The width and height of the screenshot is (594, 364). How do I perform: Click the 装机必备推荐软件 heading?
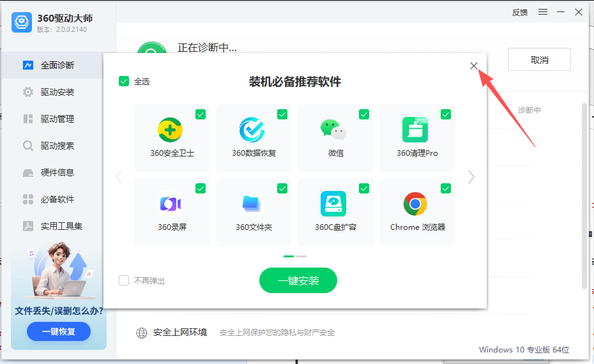(x=294, y=82)
